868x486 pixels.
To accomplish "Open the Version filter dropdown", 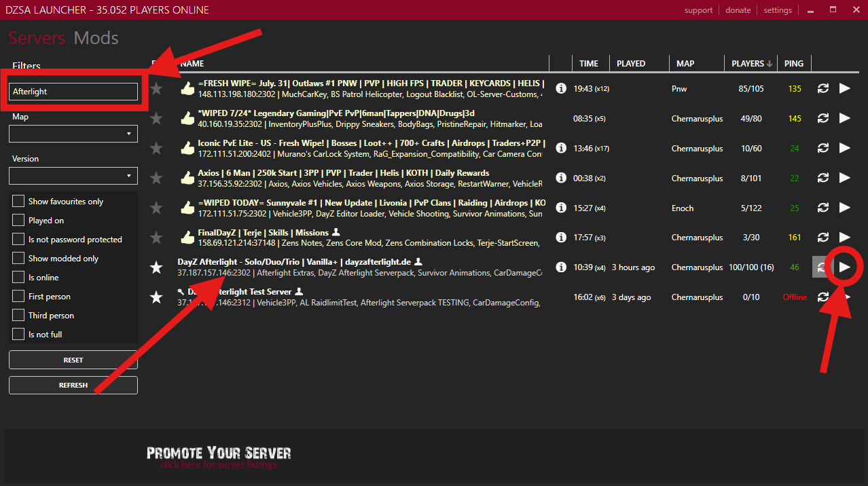I will [x=73, y=176].
